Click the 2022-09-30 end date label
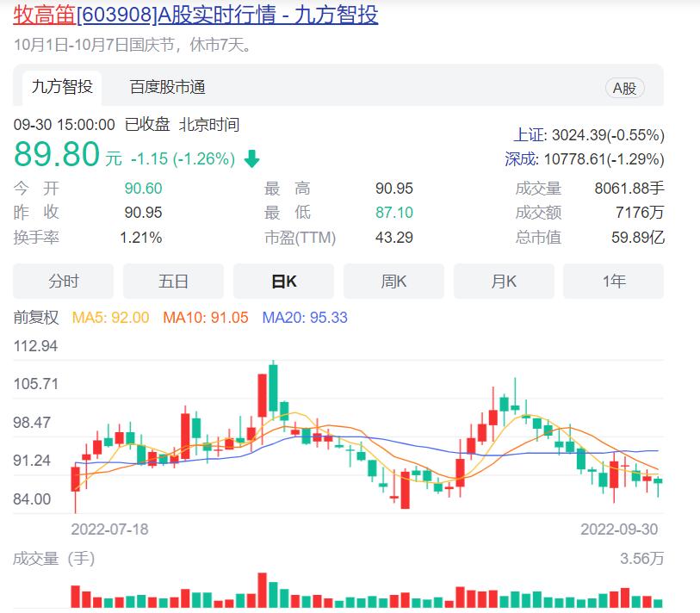The image size is (700, 613). click(x=619, y=529)
